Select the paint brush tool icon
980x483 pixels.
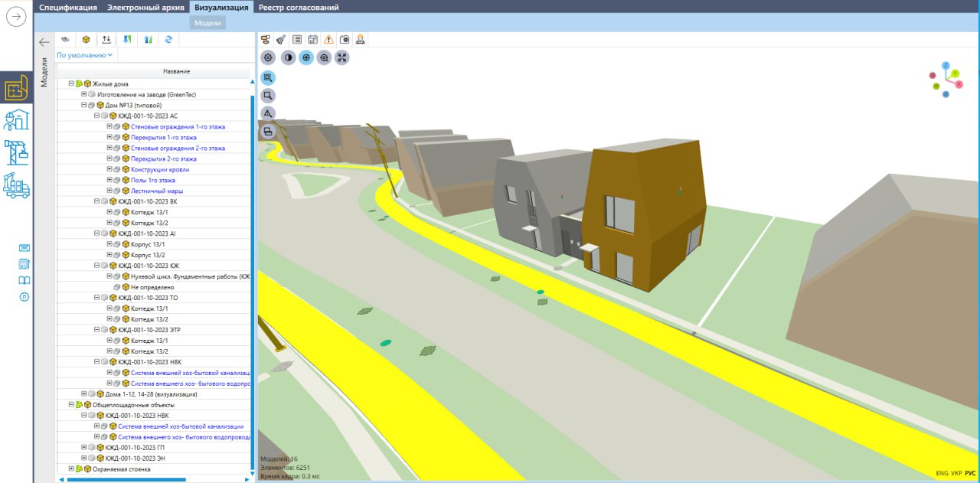[281, 40]
